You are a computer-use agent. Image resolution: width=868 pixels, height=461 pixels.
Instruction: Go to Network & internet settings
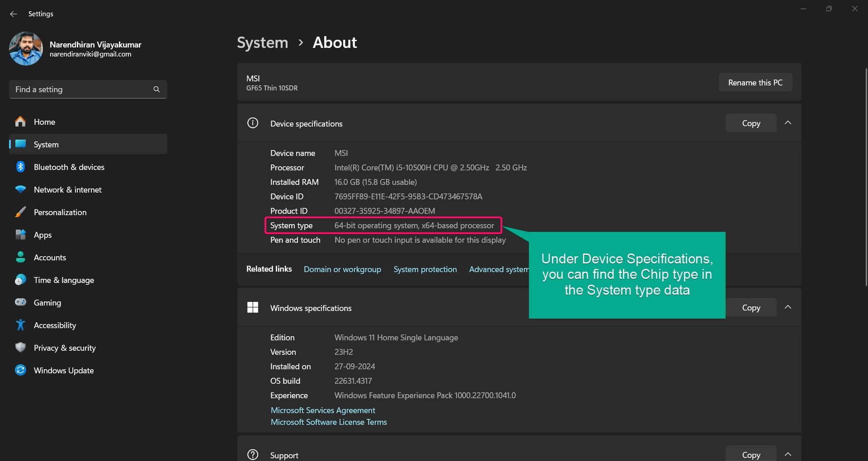pyautogui.click(x=88, y=189)
